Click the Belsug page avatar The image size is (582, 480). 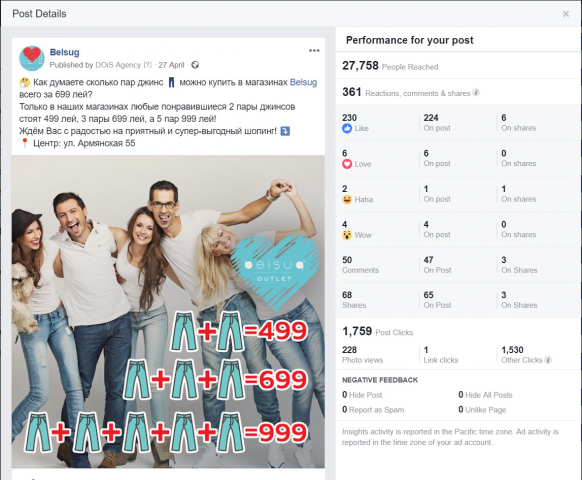(32, 58)
